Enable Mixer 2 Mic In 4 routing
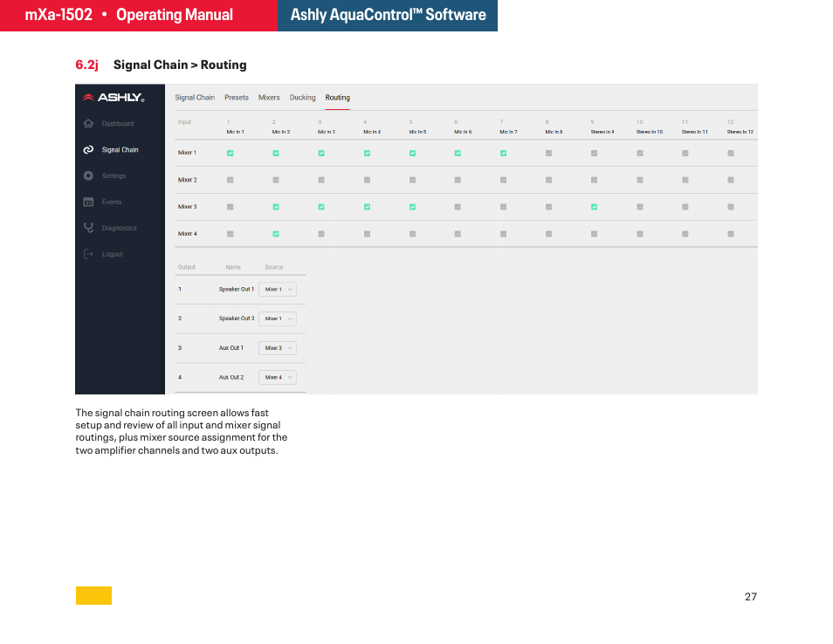Image resolution: width=833 pixels, height=644 pixels. (x=367, y=181)
